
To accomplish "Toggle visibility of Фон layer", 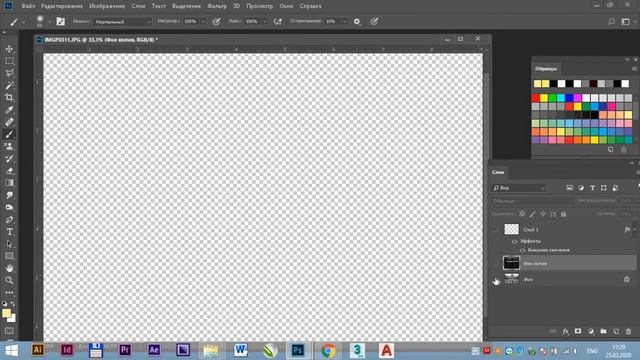I will pyautogui.click(x=496, y=280).
